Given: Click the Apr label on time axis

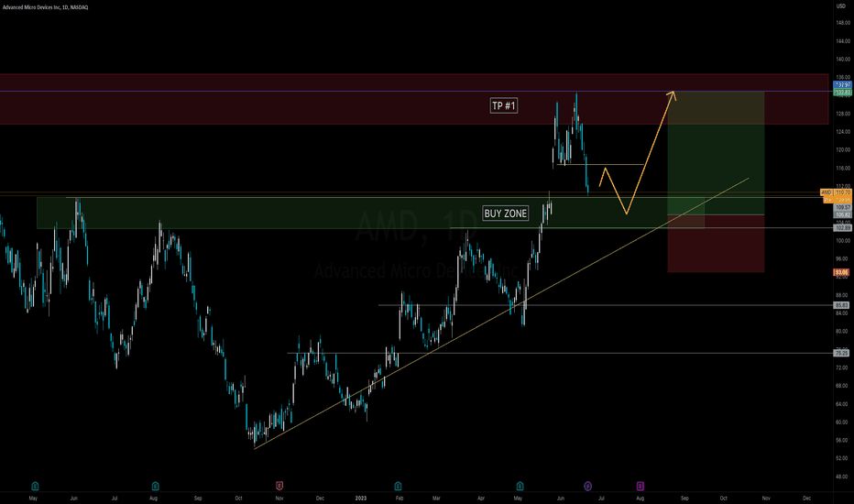Looking at the screenshot, I should [x=481, y=498].
